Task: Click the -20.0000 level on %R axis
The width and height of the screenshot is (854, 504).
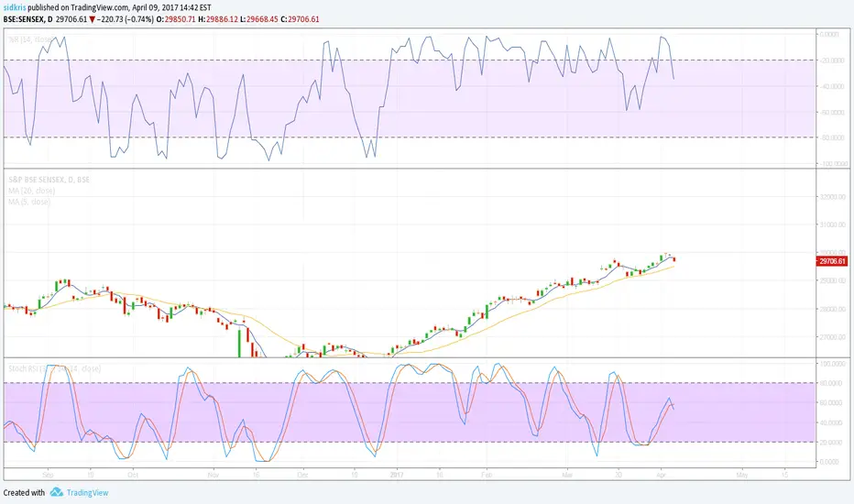Action: pos(833,60)
